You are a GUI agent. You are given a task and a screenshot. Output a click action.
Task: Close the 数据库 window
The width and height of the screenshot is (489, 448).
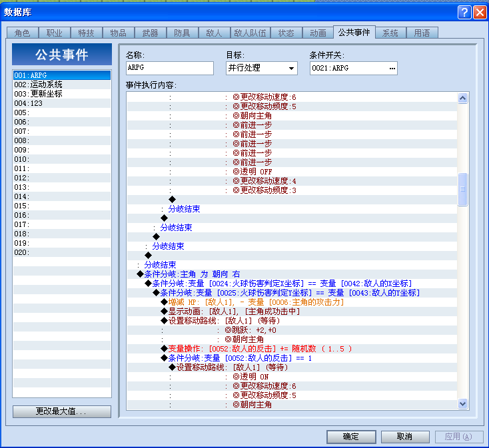pos(480,13)
